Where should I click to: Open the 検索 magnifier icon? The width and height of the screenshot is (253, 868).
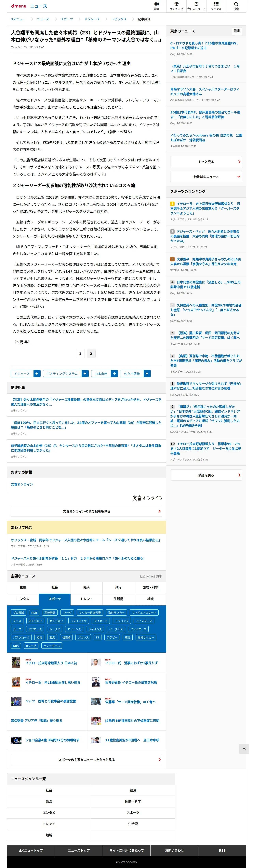[236, 6]
